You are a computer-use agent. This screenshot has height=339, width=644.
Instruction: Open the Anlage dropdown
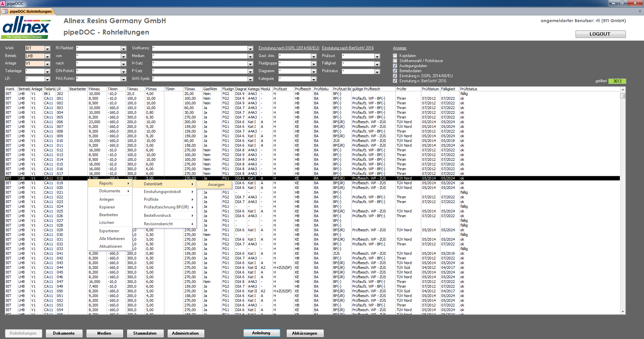[x=47, y=63]
